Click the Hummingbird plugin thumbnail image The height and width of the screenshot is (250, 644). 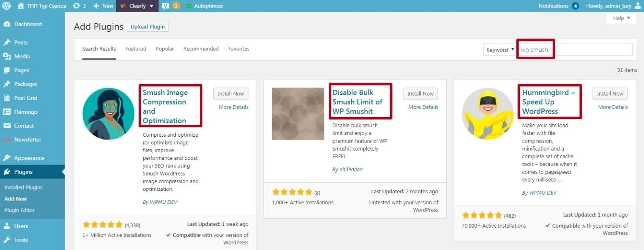(488, 114)
